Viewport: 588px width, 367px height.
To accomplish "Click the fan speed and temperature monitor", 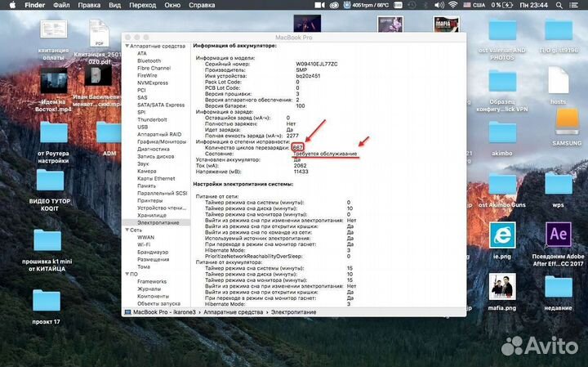I will (x=366, y=5).
